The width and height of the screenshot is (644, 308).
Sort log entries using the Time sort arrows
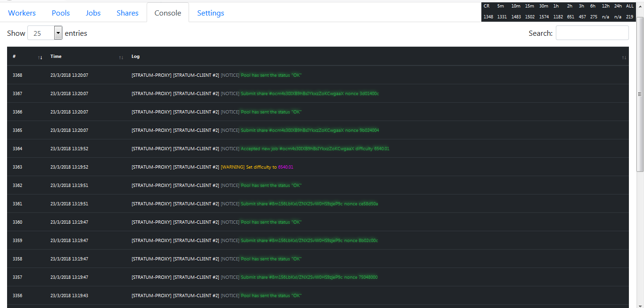click(x=121, y=57)
